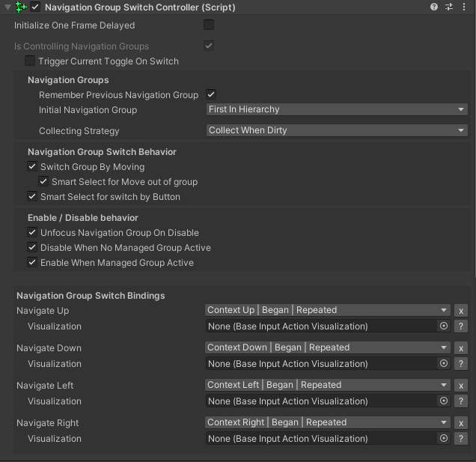
Task: Collapse the Navigation Group Switch Controller component
Action: (7, 7)
